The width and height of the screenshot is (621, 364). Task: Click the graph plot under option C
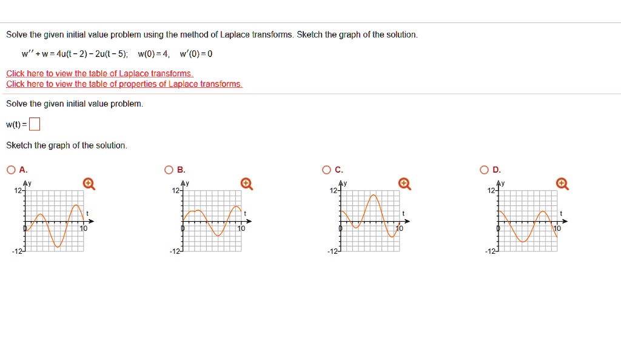tap(370, 221)
